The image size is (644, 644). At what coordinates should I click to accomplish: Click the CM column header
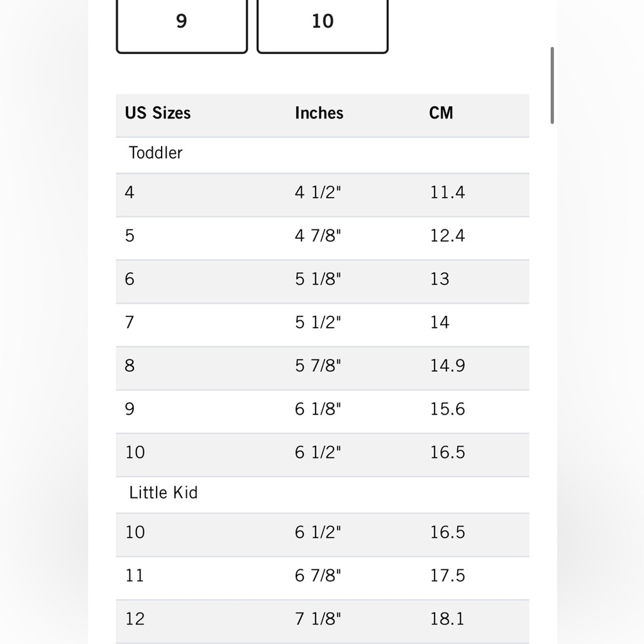point(440,113)
